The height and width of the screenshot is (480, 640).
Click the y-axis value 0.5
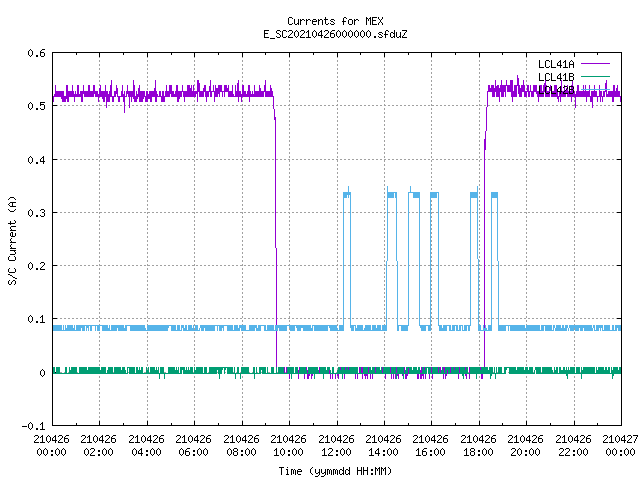point(36,106)
